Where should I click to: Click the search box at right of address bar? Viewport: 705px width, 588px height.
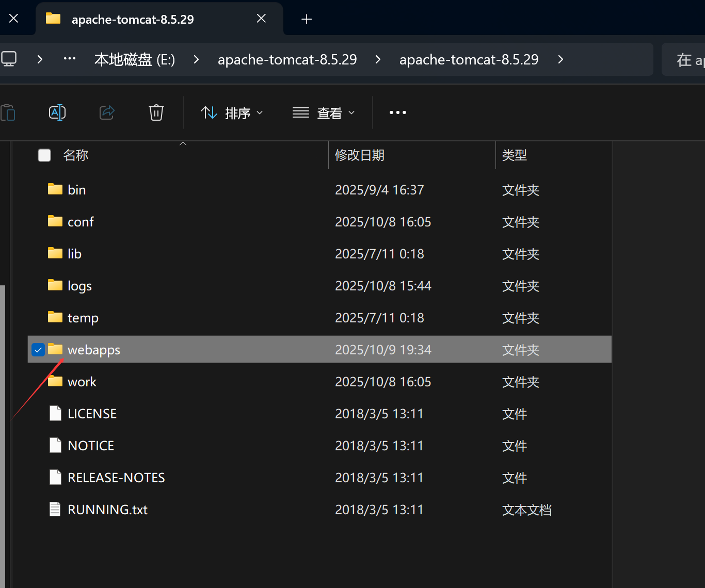[x=684, y=59]
